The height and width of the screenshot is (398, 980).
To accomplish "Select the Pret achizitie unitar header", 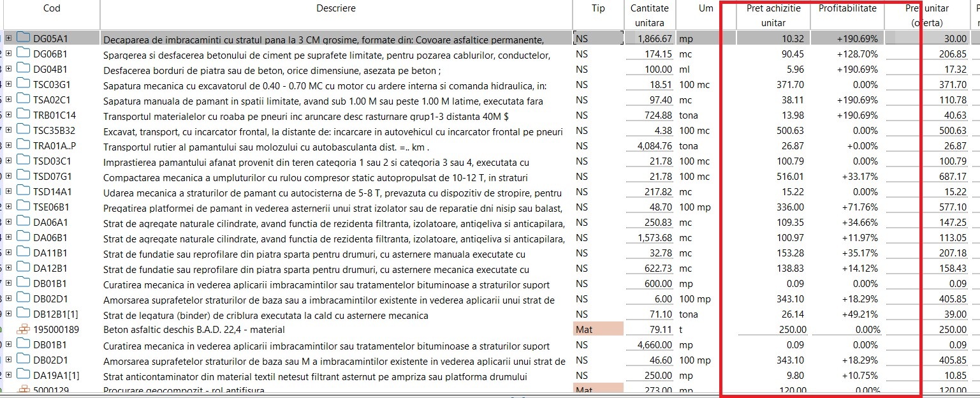I will (773, 15).
